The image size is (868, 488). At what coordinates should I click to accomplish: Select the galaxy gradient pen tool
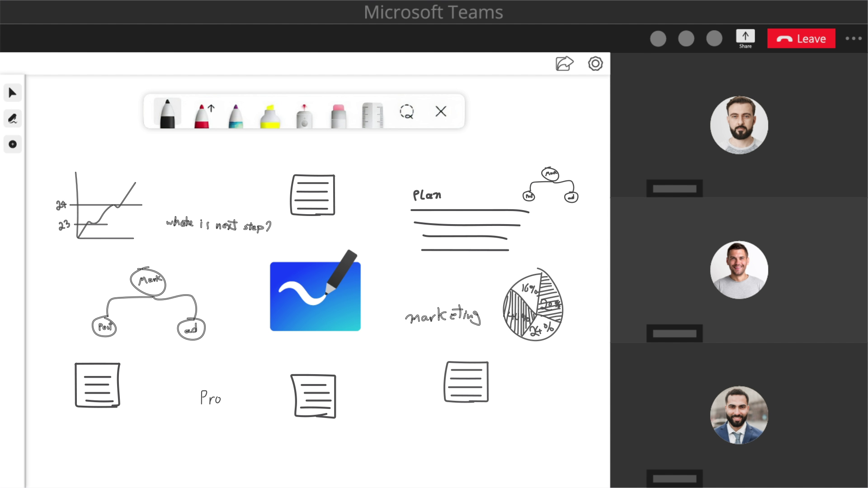click(236, 116)
